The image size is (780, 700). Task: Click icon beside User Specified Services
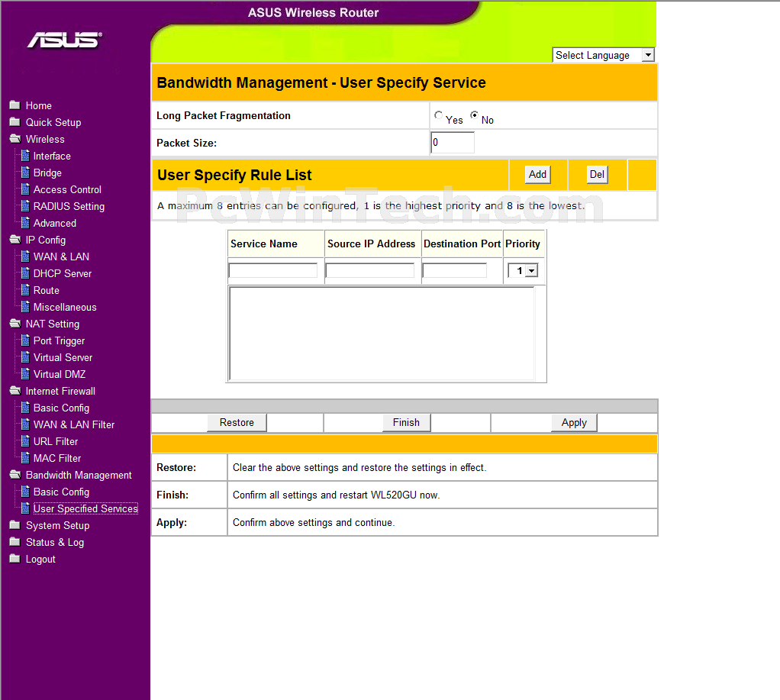25,508
